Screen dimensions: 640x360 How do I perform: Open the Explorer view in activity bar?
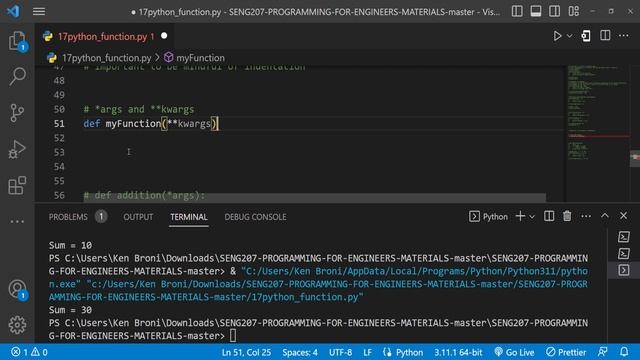click(x=17, y=41)
